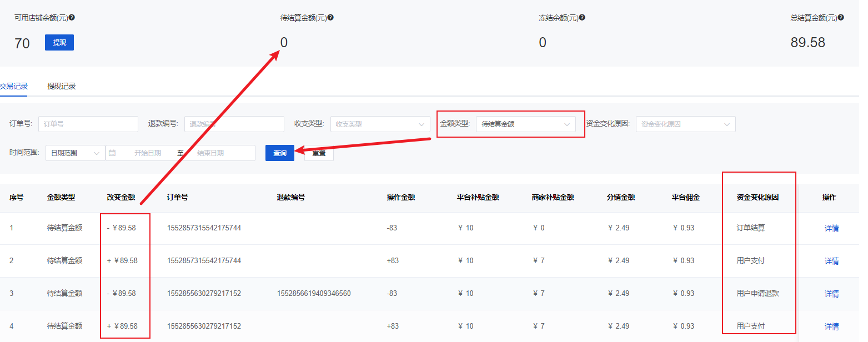868x342 pixels.
Task: Click help icon beside 待结算金额
Action: (x=330, y=17)
